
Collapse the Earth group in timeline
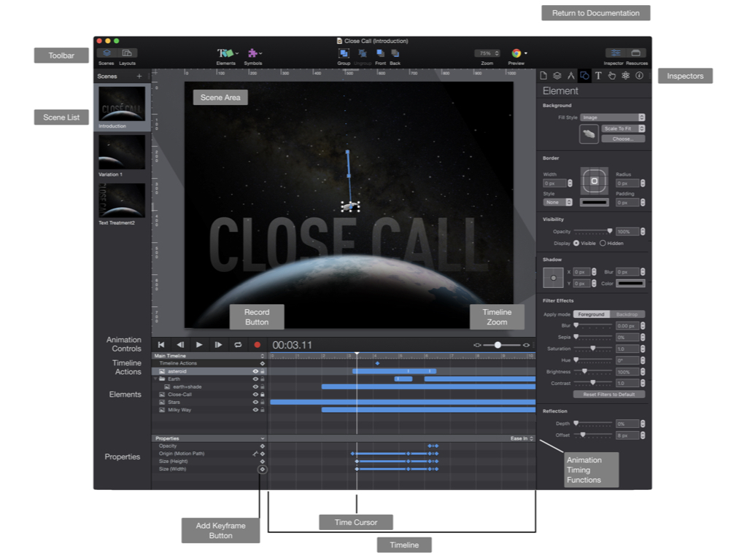point(155,379)
